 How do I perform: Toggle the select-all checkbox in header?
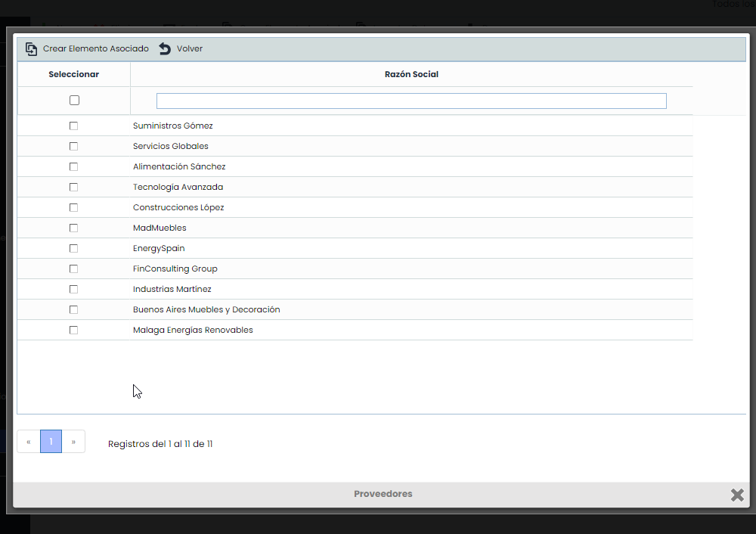[74, 101]
